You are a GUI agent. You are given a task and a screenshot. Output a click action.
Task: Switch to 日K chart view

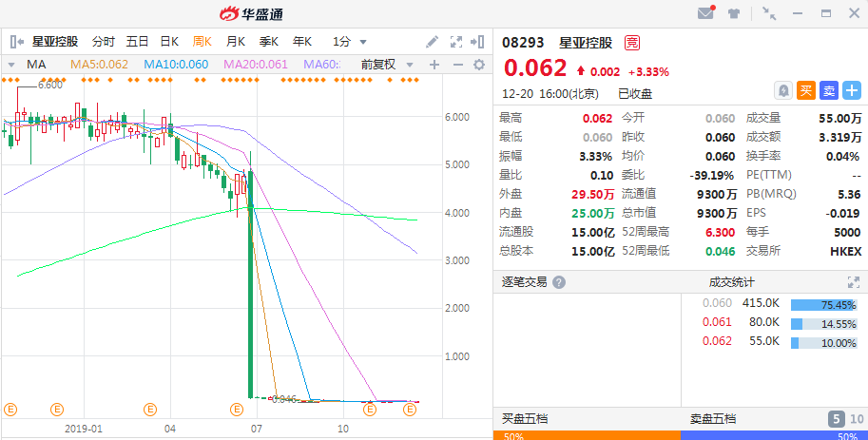(x=169, y=42)
